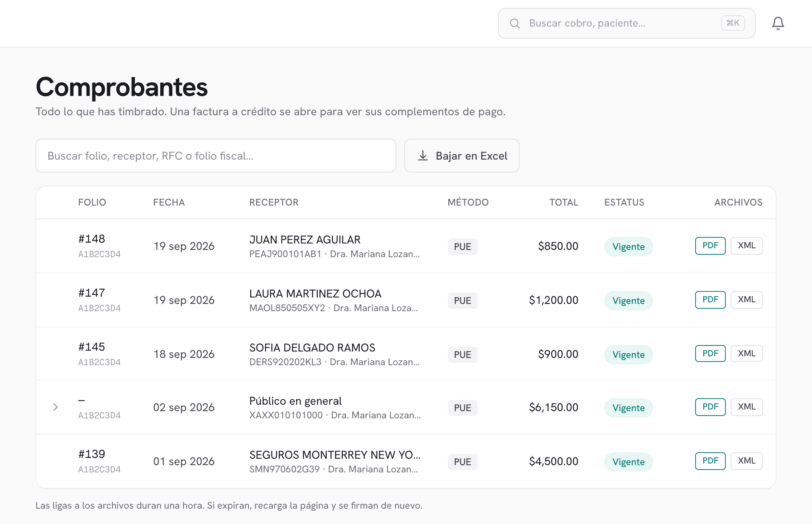Select folio #139
Viewport: 812px width, 524px height.
(91, 454)
